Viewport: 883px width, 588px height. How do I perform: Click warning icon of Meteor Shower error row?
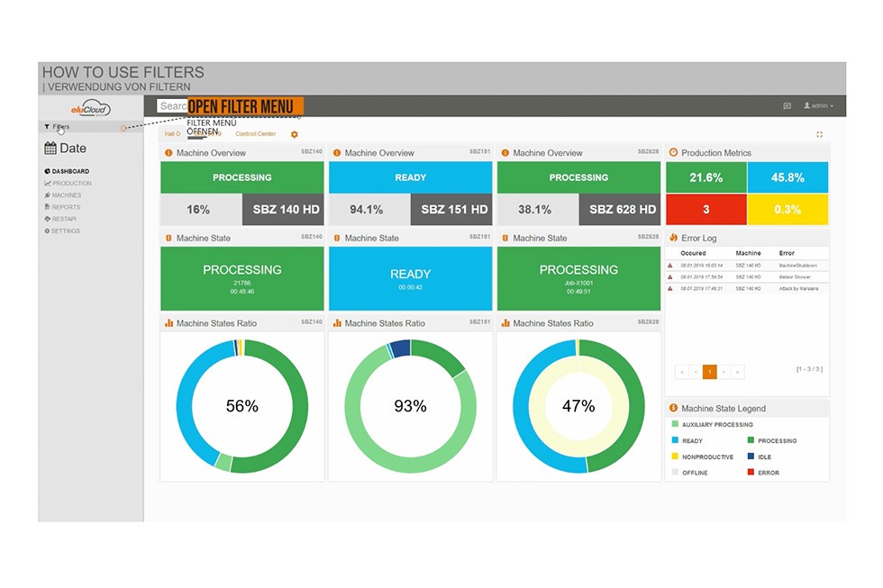pyautogui.click(x=670, y=276)
